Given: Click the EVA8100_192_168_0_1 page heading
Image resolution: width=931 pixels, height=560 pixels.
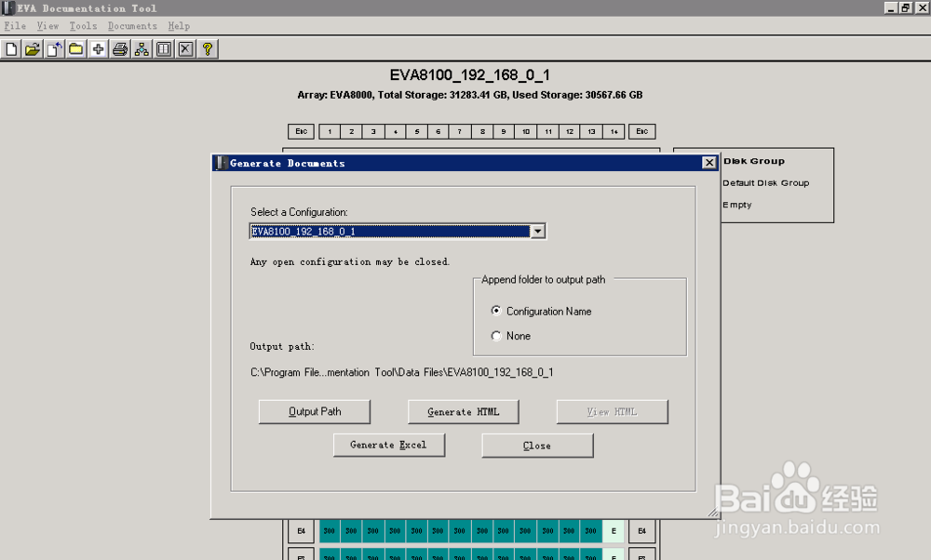Looking at the screenshot, I should [469, 74].
